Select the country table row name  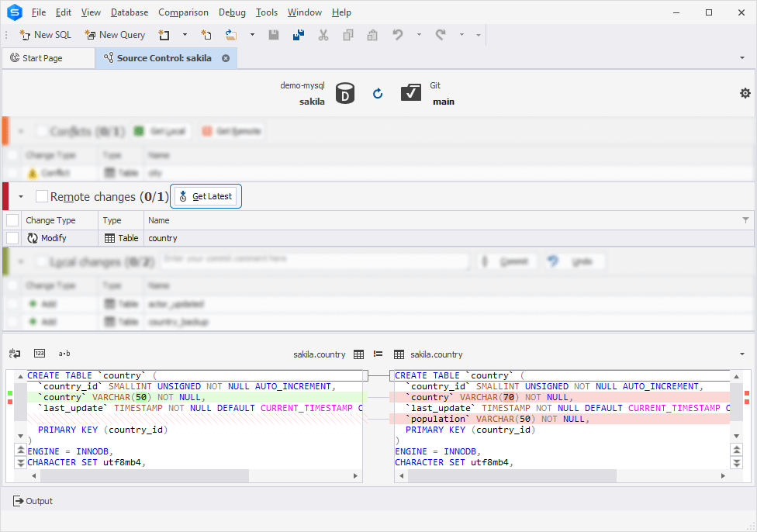[x=163, y=238]
